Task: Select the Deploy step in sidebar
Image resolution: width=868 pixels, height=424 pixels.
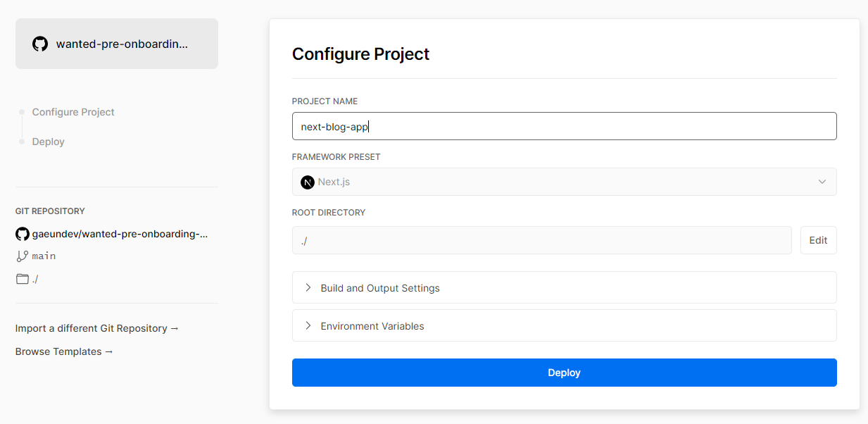Action: click(x=49, y=142)
